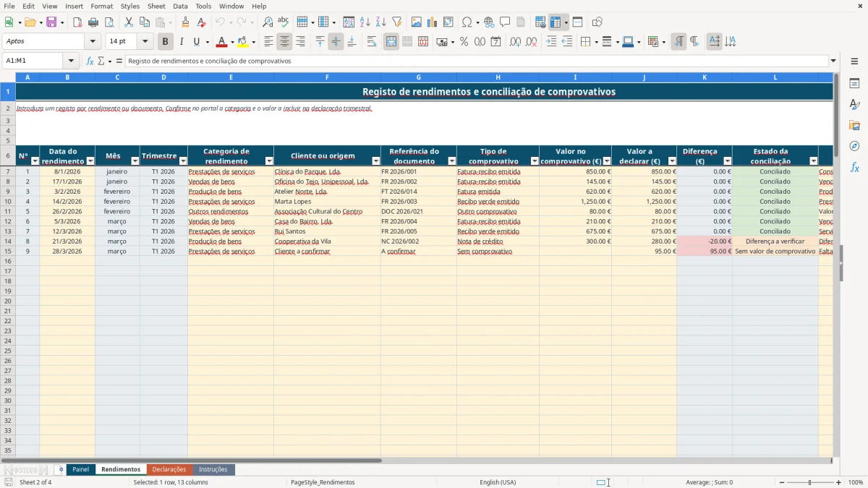This screenshot has width=868, height=488.
Task: Open the sidebar Navigator panel
Action: pos(854,147)
